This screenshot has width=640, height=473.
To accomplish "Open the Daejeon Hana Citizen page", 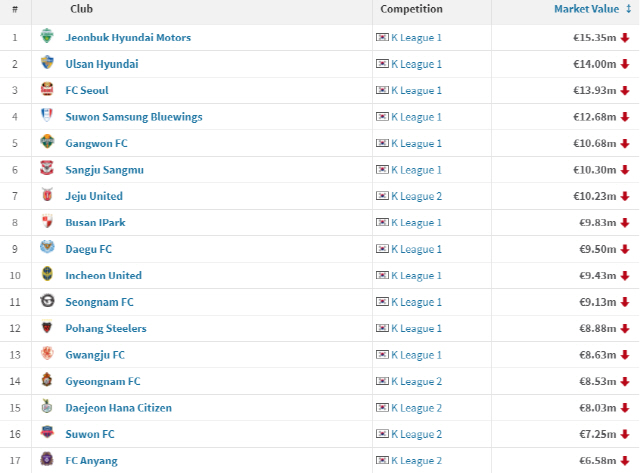I will pos(119,408).
